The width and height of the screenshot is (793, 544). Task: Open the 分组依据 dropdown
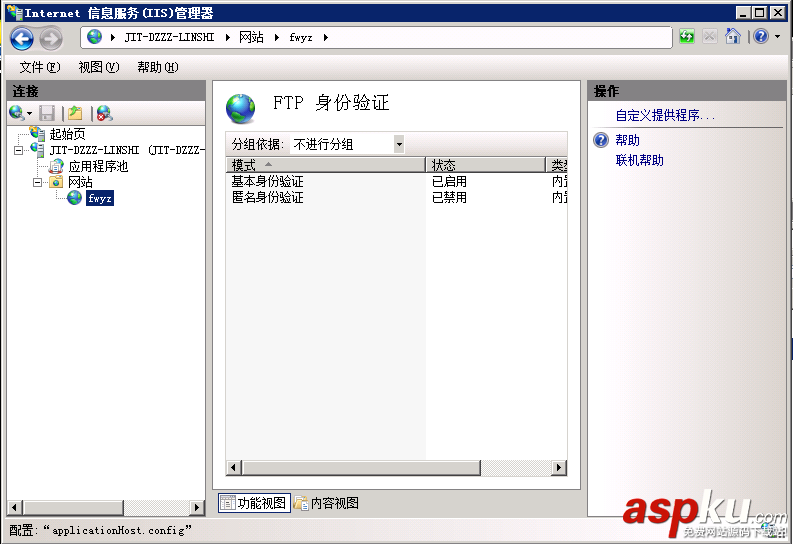tap(399, 145)
